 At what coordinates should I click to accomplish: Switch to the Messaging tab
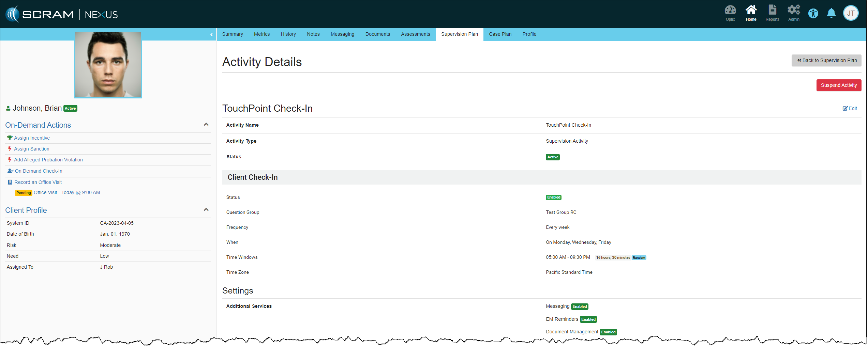click(x=342, y=34)
